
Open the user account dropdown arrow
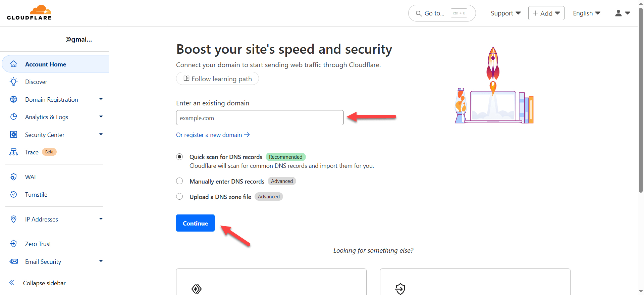pos(628,13)
